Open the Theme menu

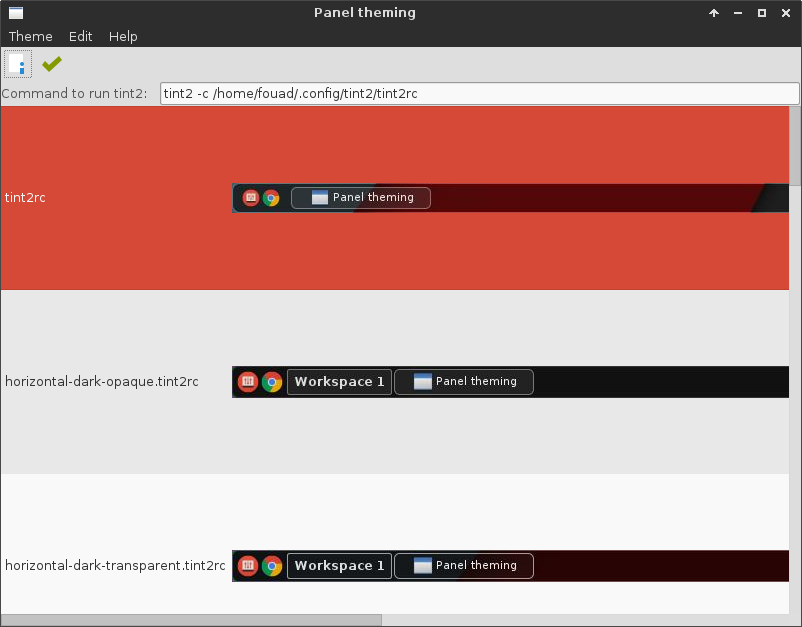tap(30, 36)
